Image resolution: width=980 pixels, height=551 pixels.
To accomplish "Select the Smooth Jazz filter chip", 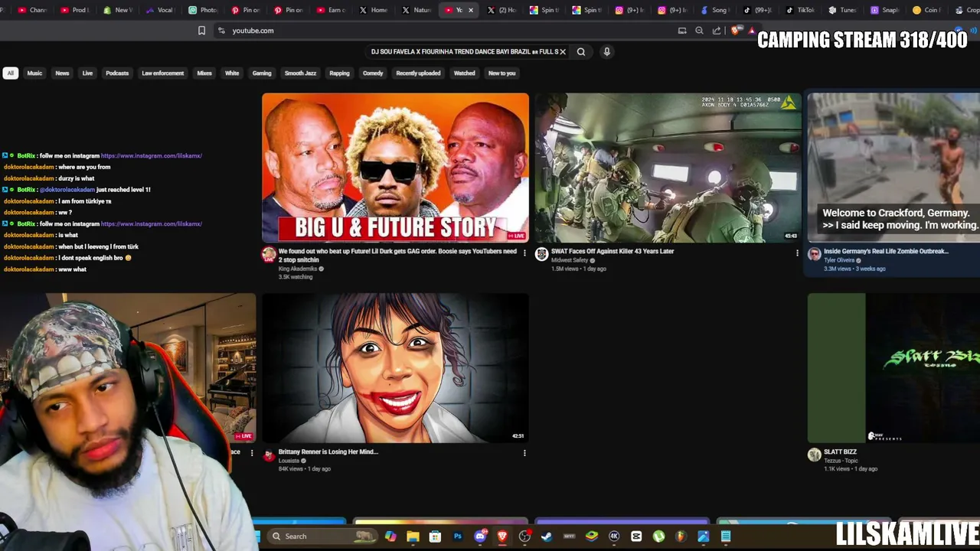I will coord(300,73).
